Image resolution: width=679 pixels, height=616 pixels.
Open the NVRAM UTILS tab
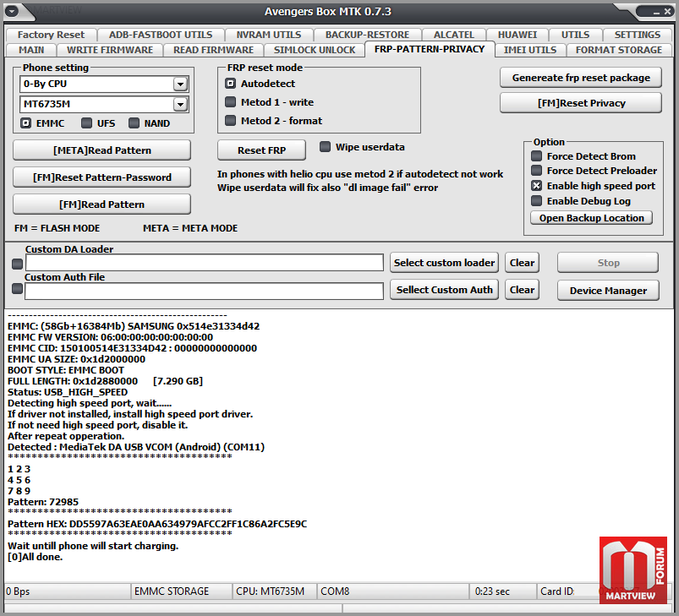269,35
